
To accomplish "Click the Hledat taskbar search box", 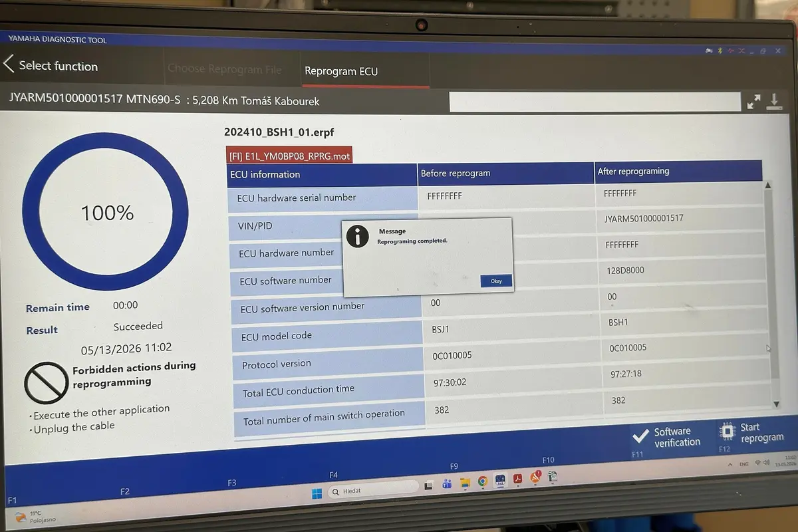I will click(372, 491).
